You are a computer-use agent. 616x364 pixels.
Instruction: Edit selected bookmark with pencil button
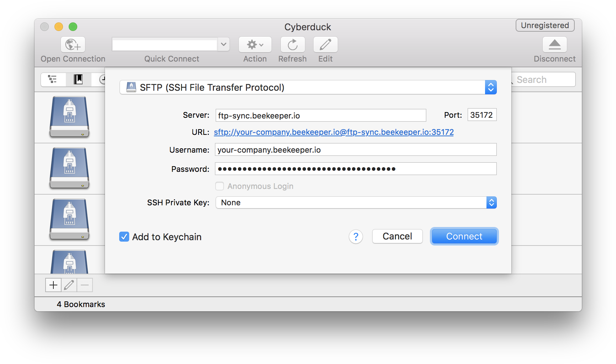69,285
